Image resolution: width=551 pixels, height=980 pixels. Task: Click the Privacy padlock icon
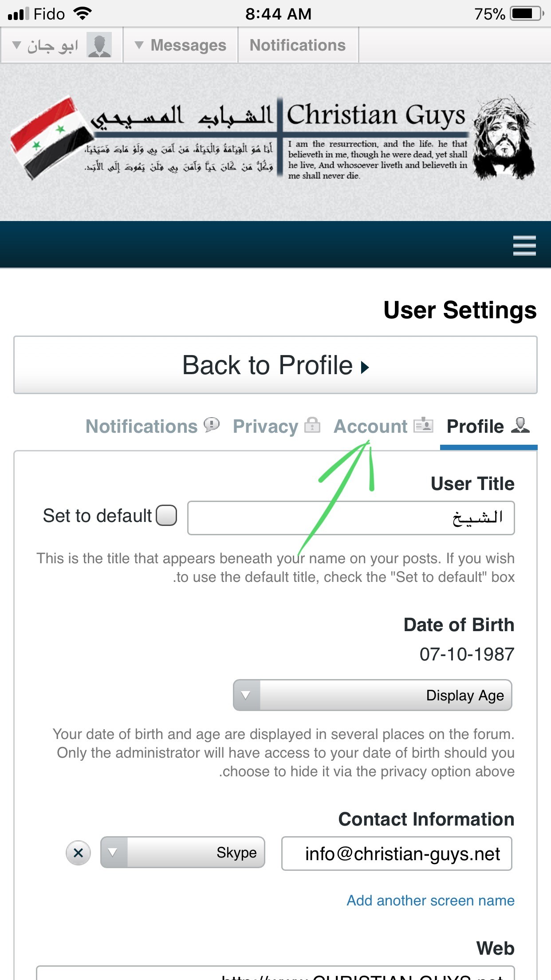tap(312, 425)
